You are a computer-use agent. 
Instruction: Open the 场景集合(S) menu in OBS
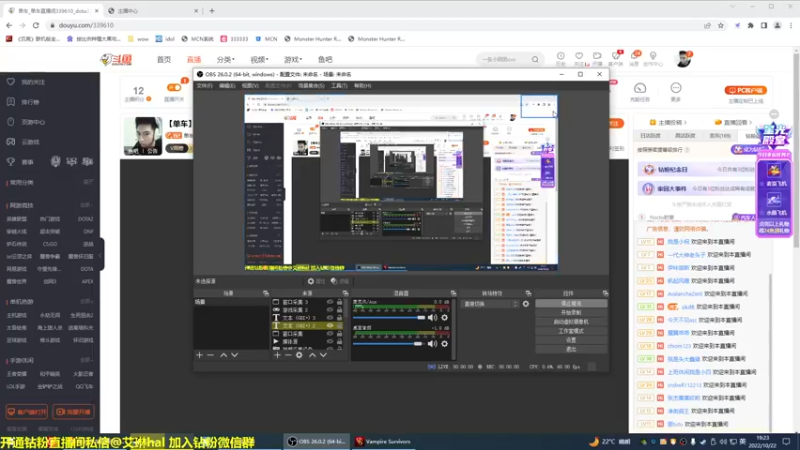[x=311, y=86]
